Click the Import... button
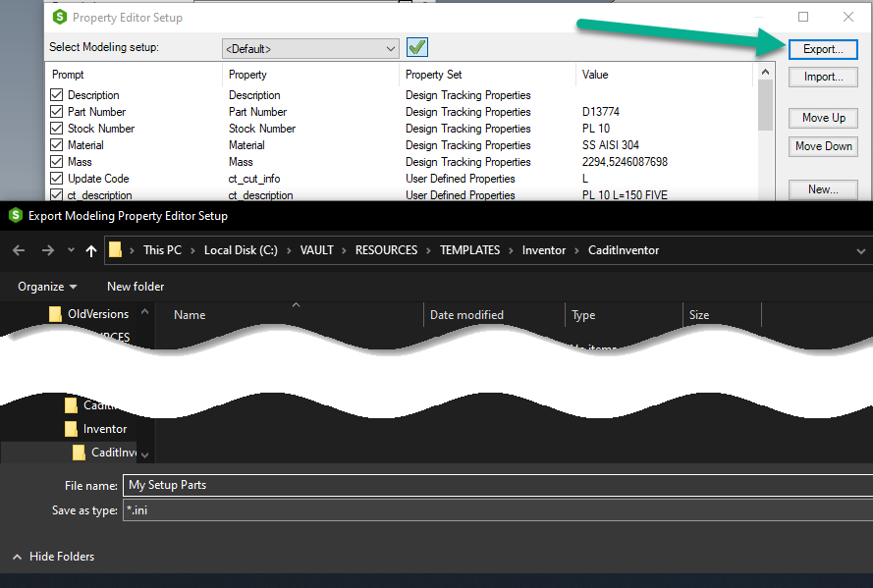Image resolution: width=873 pixels, height=588 pixels. pos(823,77)
